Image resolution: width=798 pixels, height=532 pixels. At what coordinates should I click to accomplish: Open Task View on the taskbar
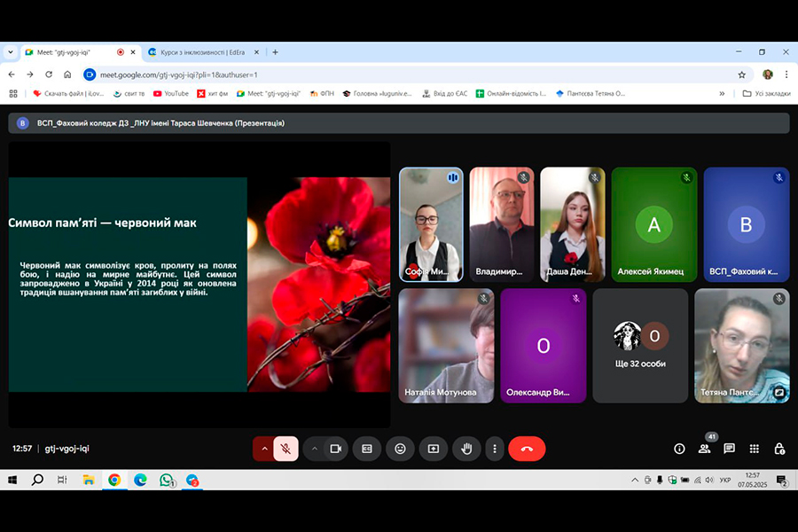pyautogui.click(x=62, y=480)
